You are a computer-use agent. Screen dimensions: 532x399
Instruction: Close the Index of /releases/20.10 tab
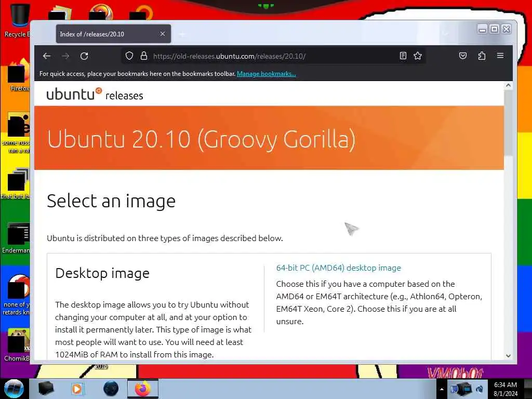tap(163, 34)
